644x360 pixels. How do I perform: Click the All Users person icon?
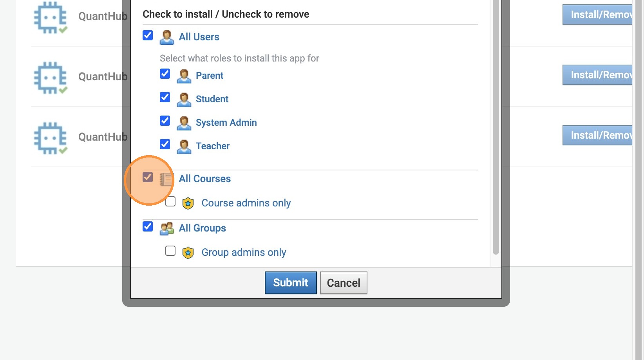(x=167, y=37)
